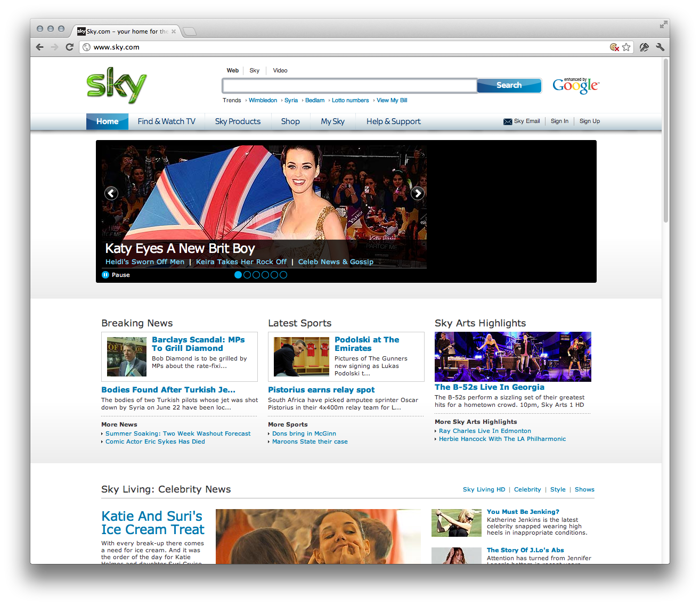Bookmark page with the star icon
The height and width of the screenshot is (606, 700).
[626, 47]
